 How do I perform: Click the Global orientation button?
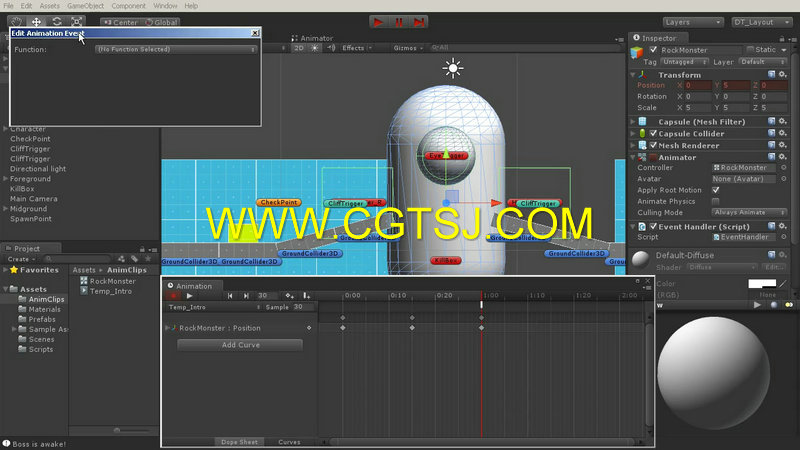(161, 22)
